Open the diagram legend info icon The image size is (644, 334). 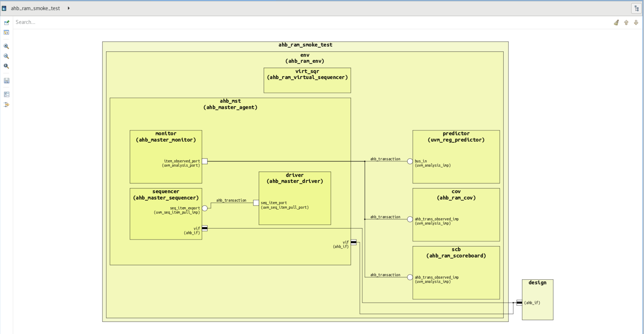(x=7, y=33)
